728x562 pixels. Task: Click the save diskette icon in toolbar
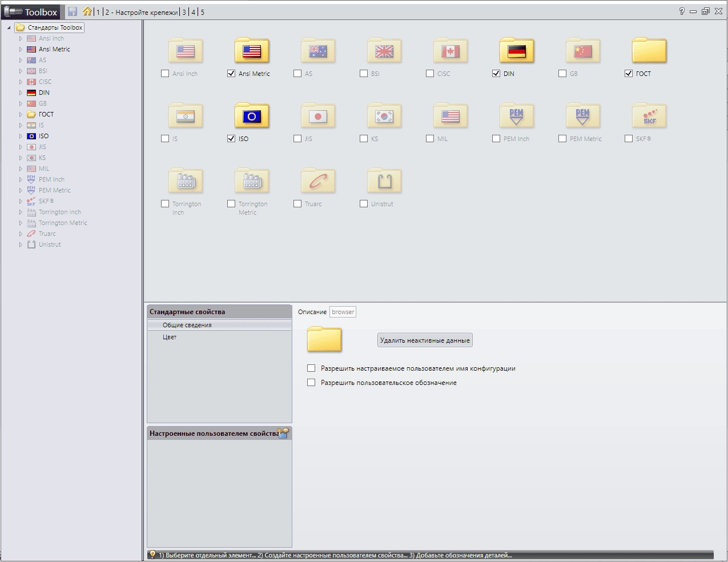pos(73,11)
